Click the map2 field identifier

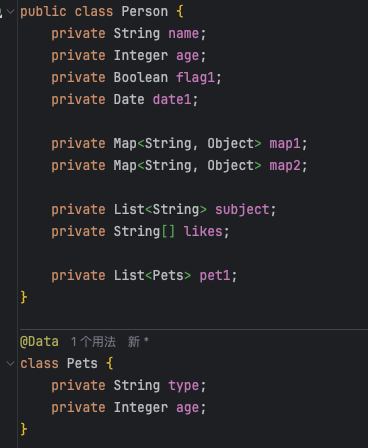point(285,166)
